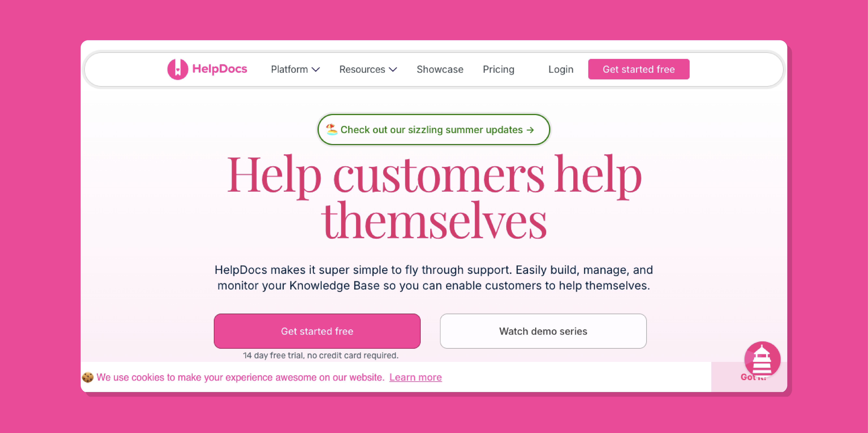Click Get started free header button
The width and height of the screenshot is (868, 433).
(x=639, y=69)
